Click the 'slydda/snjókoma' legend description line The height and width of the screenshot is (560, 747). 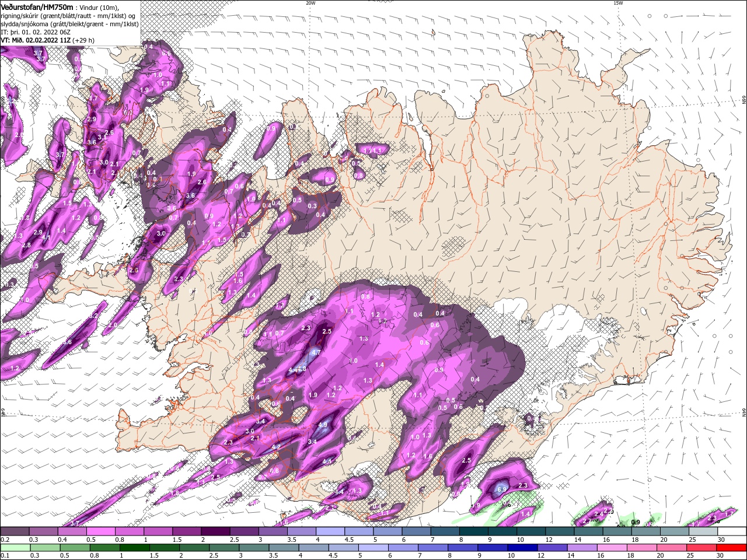[x=69, y=24]
